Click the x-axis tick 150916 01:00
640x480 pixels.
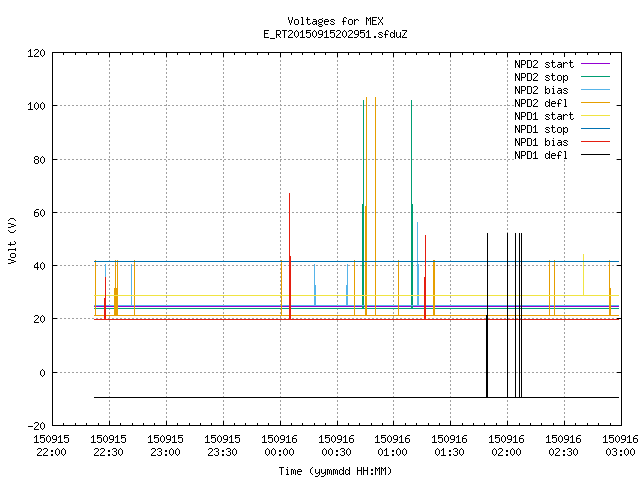click(x=393, y=446)
